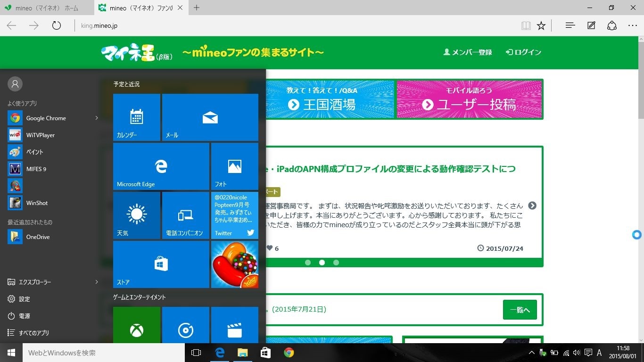Add page to favorites with star icon

click(x=541, y=25)
